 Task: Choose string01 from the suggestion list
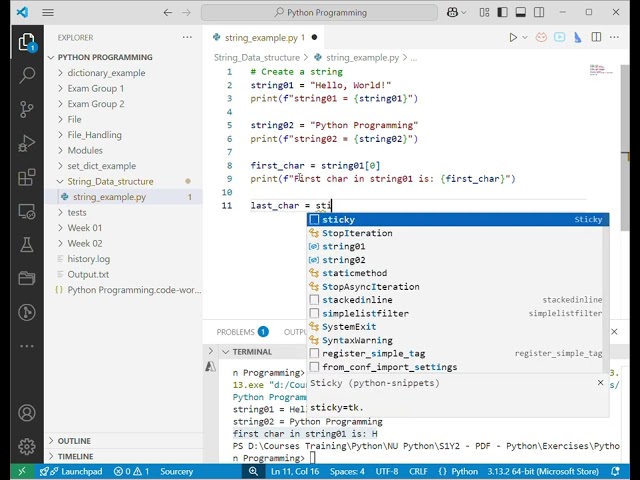[x=455, y=247]
